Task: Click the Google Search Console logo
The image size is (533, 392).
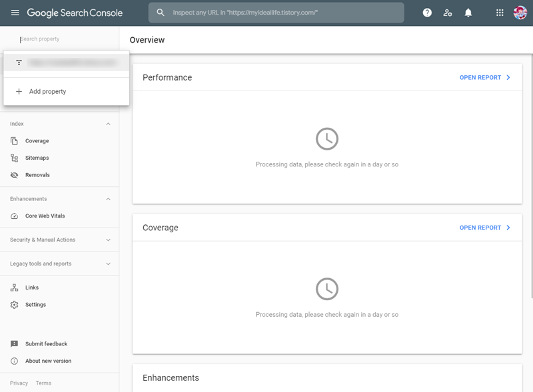Action: 75,13
